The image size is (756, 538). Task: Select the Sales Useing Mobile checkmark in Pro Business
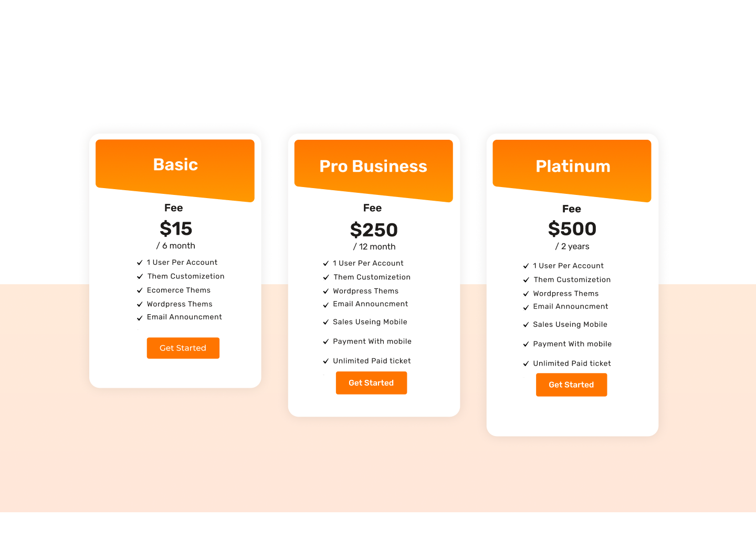[325, 323]
